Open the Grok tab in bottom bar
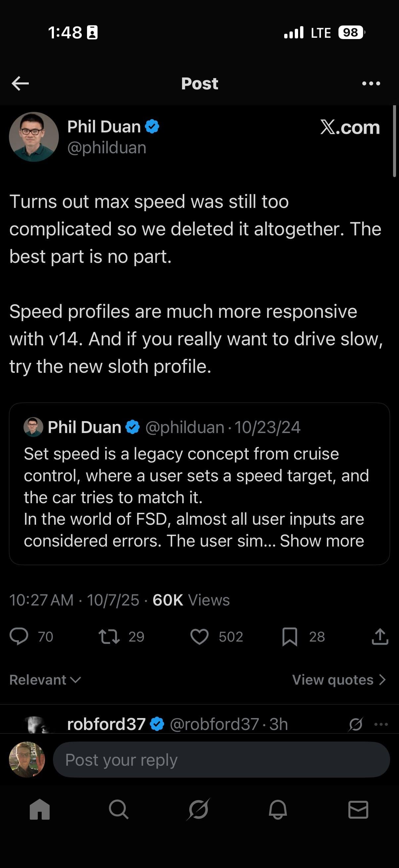399x868 pixels. coord(199,809)
